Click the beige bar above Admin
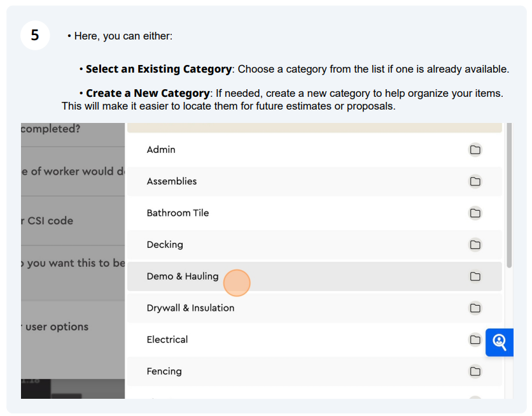 click(x=314, y=127)
